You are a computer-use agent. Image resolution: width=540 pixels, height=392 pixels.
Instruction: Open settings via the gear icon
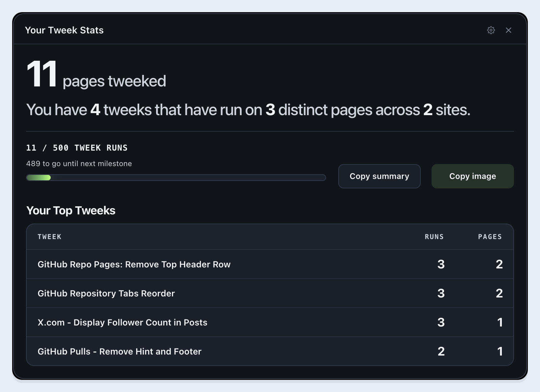click(491, 30)
